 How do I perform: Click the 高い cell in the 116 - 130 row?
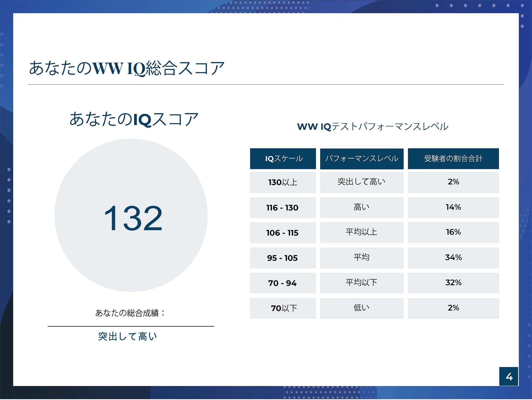coord(362,208)
